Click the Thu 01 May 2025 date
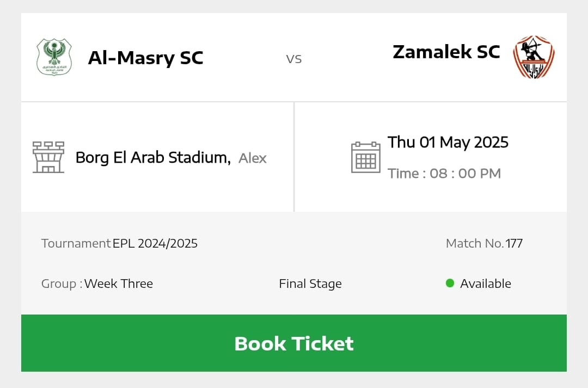 [448, 143]
